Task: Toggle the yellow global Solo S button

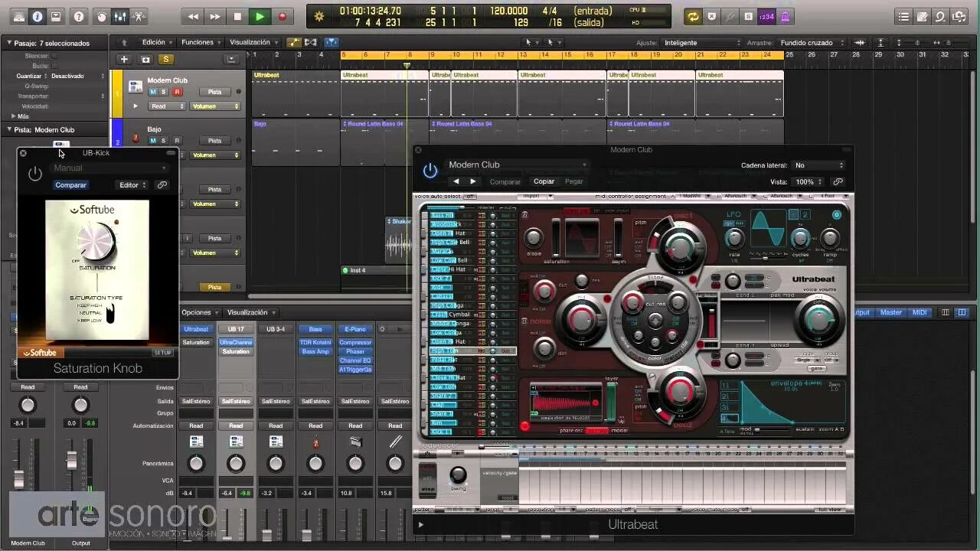Action: point(165,59)
